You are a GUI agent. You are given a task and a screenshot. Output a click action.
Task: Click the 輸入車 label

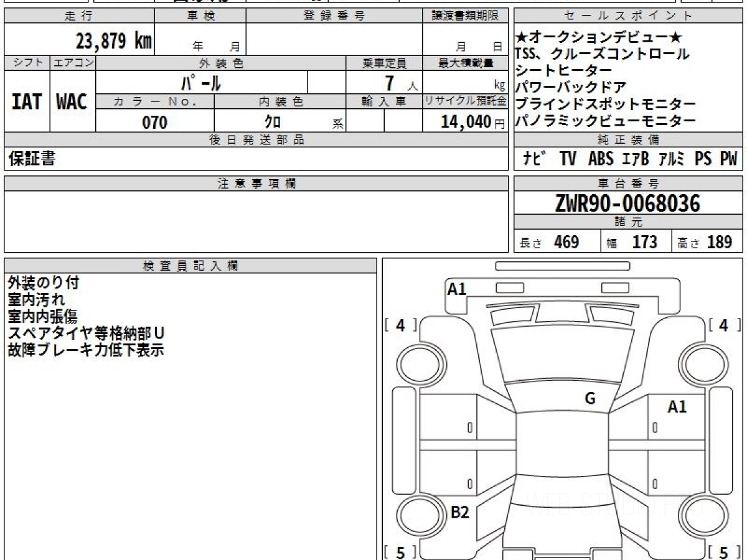point(384,101)
